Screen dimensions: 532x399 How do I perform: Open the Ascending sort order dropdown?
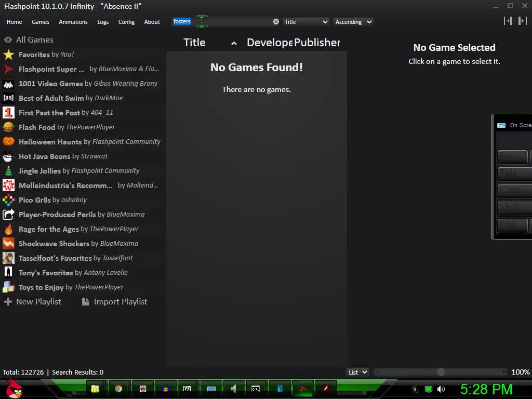point(353,22)
